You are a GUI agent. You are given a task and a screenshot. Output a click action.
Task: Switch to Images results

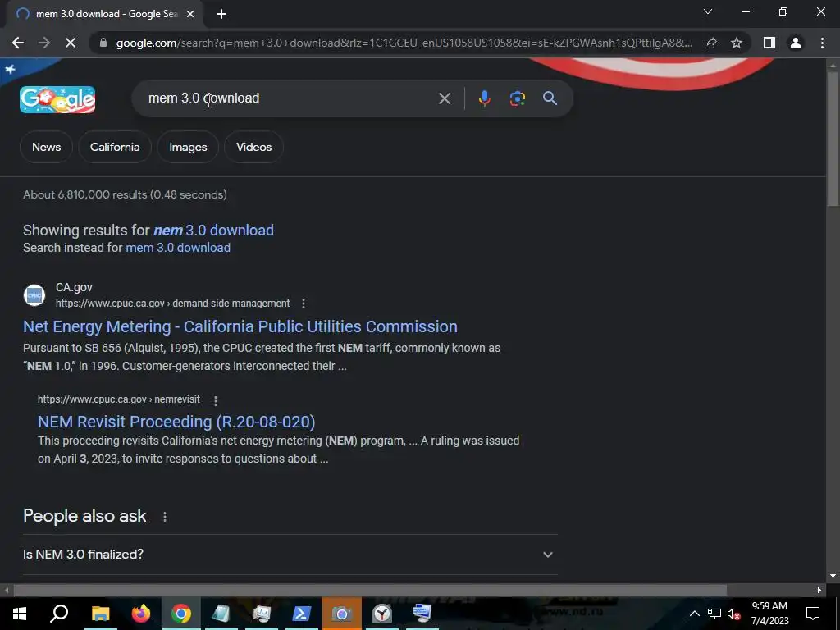[x=188, y=147]
